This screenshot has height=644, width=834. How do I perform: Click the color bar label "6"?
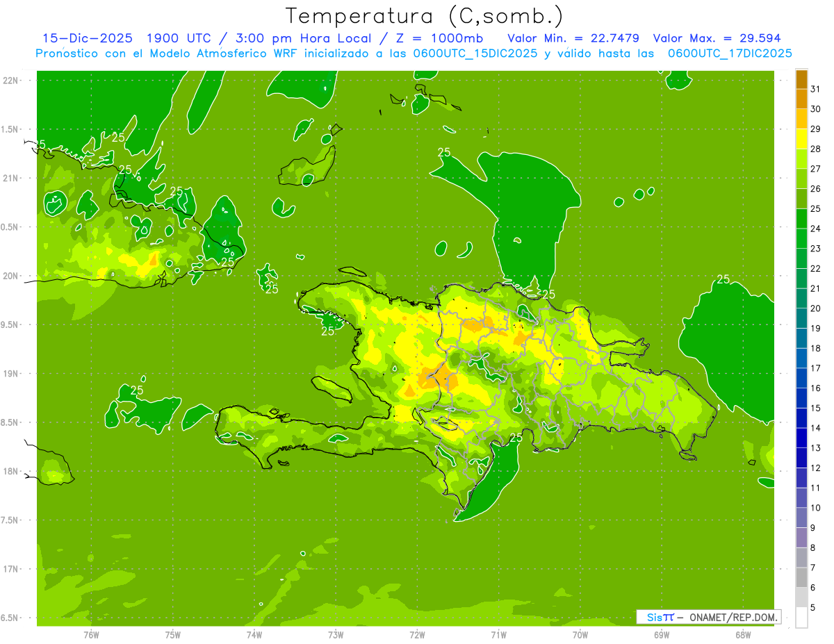(x=813, y=588)
